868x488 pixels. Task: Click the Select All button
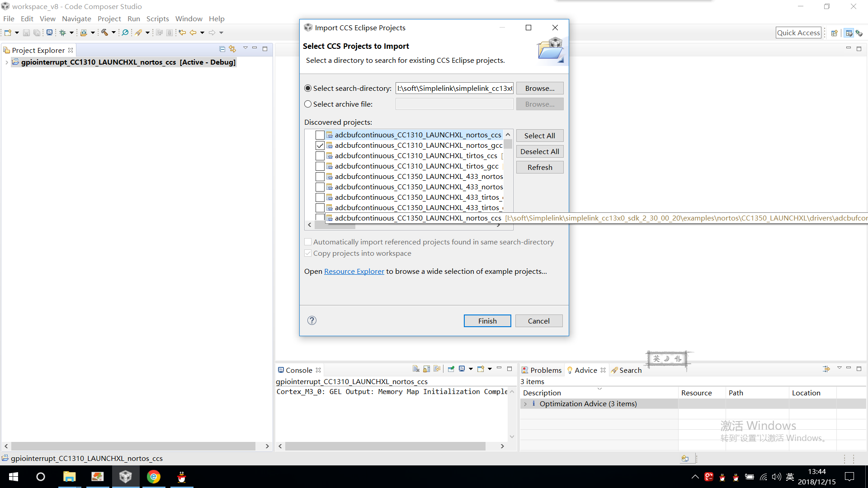point(540,135)
